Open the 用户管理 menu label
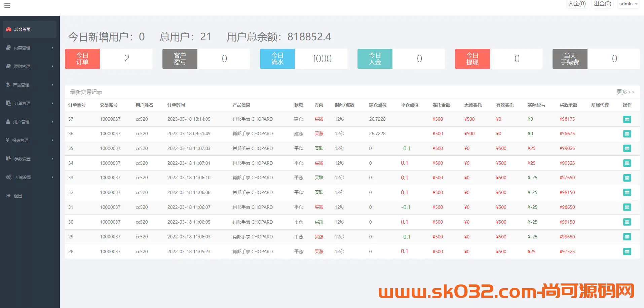 click(x=21, y=122)
